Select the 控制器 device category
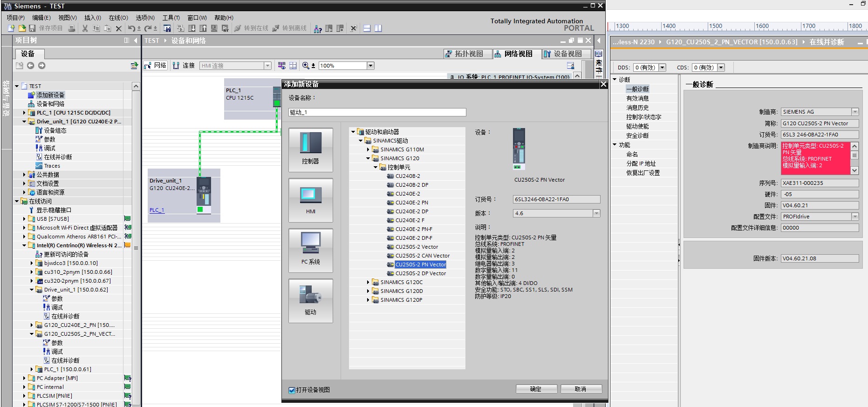Screen dimensions: 868x407 click(x=311, y=150)
